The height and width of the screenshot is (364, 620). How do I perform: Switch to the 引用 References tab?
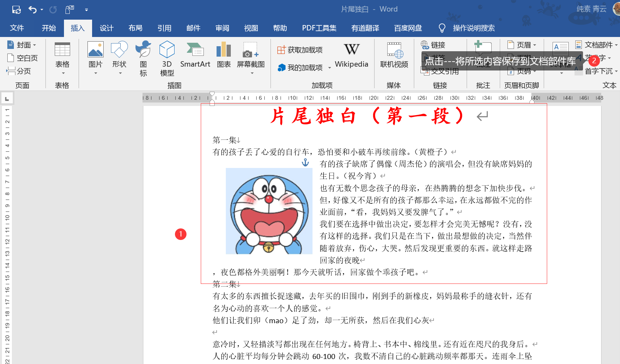coord(164,28)
